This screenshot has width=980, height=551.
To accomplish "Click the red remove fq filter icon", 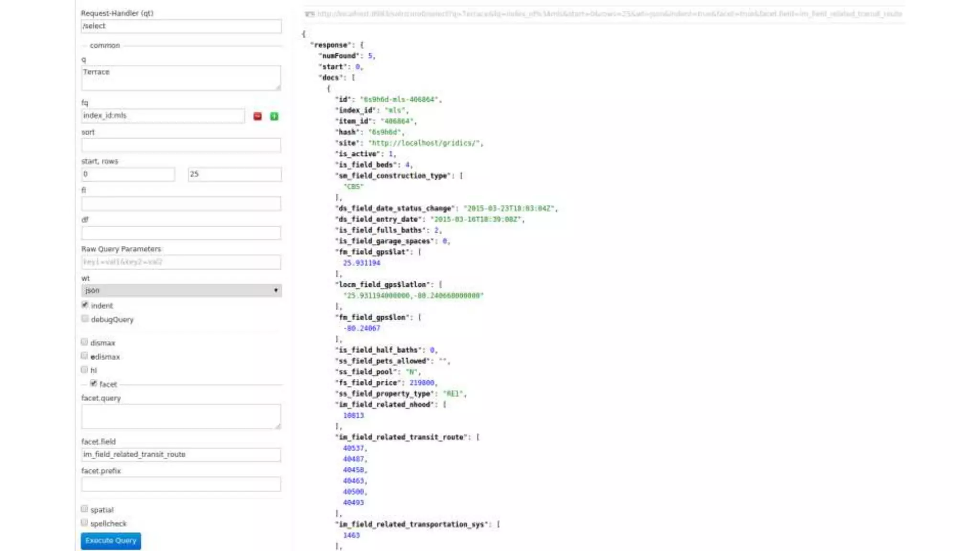I will pyautogui.click(x=257, y=116).
